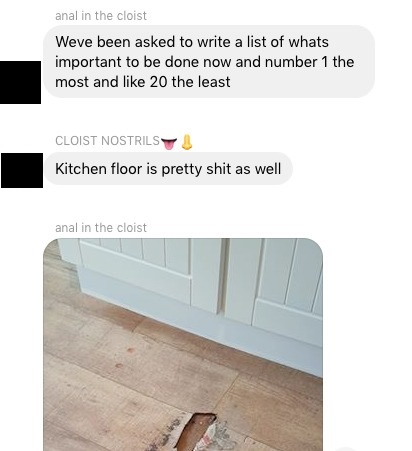Click the white cabinet door in the photo
Viewport: 412px width, 451px height.
click(135, 270)
